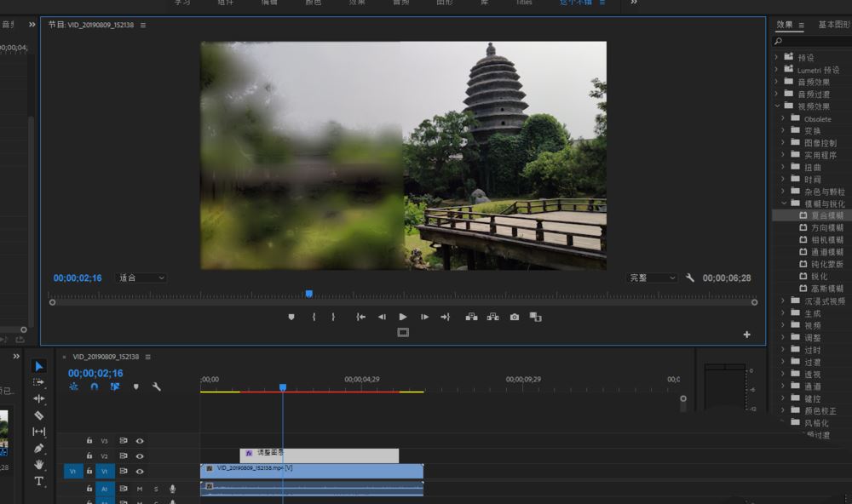Add marker in timeline header
The height and width of the screenshot is (504, 852).
coord(135,387)
